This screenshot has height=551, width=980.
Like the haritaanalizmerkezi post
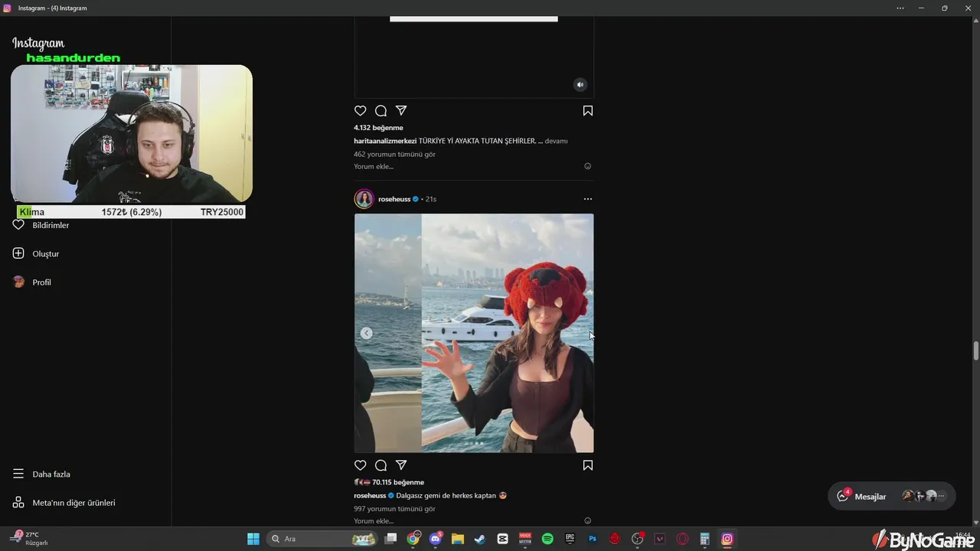(361, 111)
